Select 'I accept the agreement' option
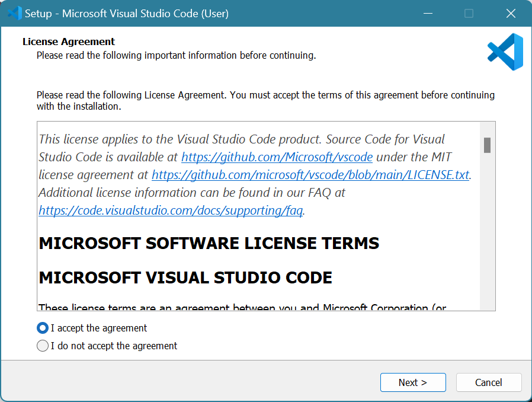532x402 pixels. [43, 328]
